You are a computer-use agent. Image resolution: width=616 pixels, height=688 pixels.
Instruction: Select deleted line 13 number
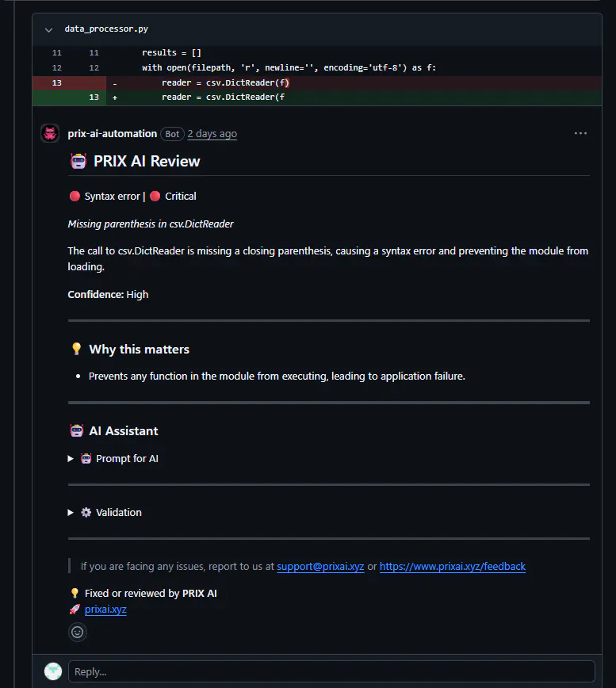(56, 83)
